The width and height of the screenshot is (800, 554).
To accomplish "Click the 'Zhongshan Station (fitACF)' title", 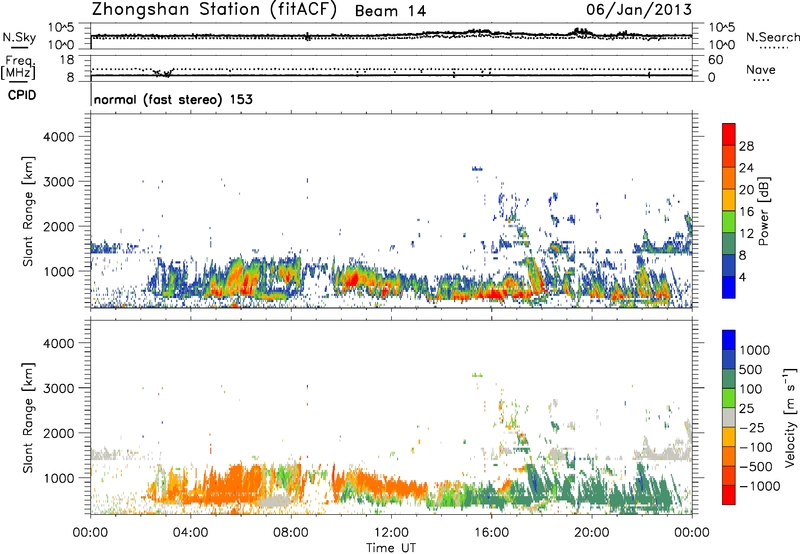I will point(214,10).
